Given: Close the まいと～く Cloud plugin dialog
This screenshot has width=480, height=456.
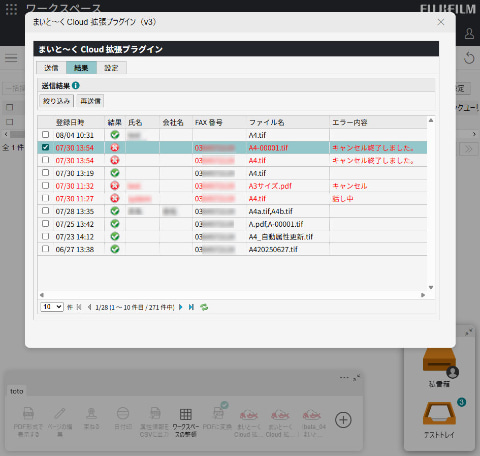Looking at the screenshot, I should [441, 22].
